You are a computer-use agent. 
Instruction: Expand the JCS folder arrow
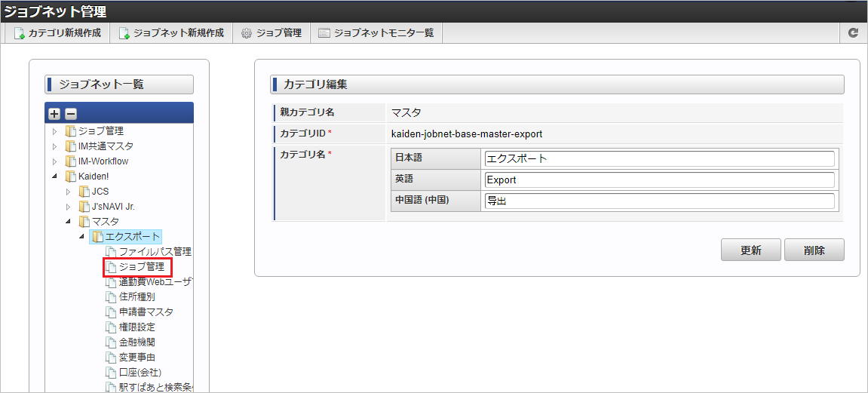[x=68, y=192]
